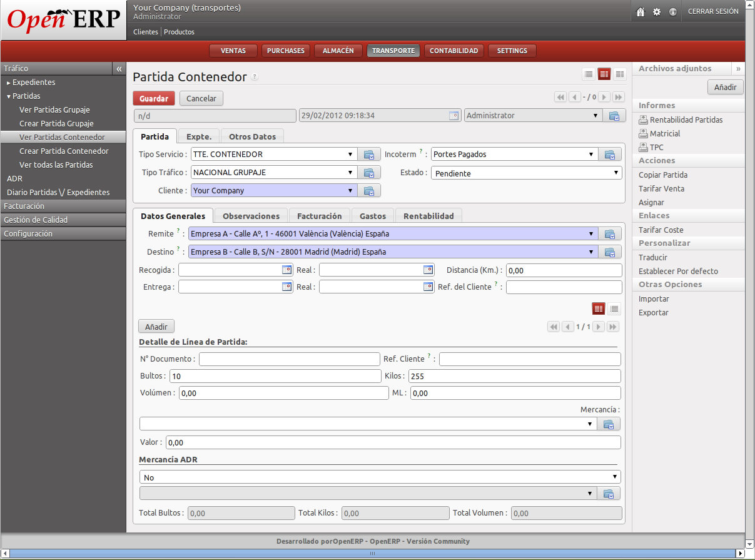Open Entrega calendar picker
Image resolution: width=755 pixels, height=560 pixels.
pos(287,287)
